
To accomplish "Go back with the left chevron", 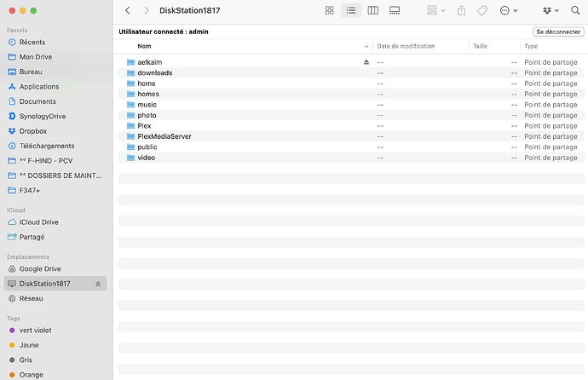I will (x=128, y=10).
